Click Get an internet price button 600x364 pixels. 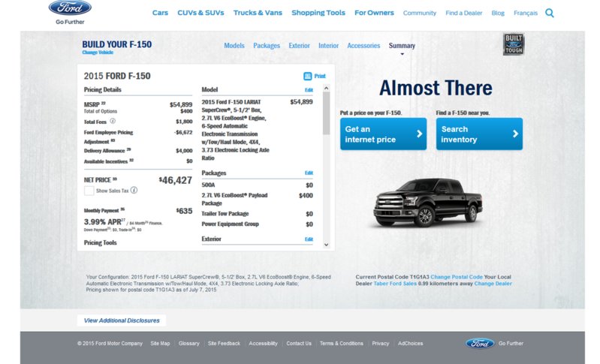[384, 134]
